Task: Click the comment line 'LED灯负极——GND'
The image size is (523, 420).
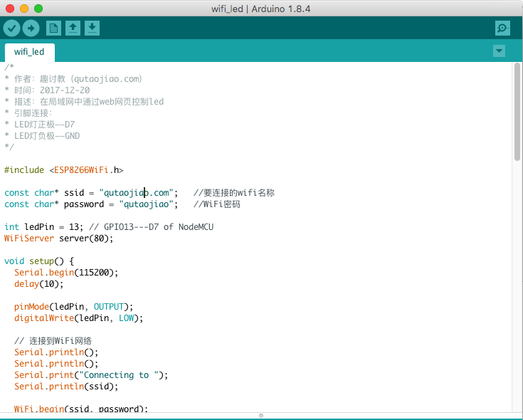Action: pyautogui.click(x=47, y=136)
